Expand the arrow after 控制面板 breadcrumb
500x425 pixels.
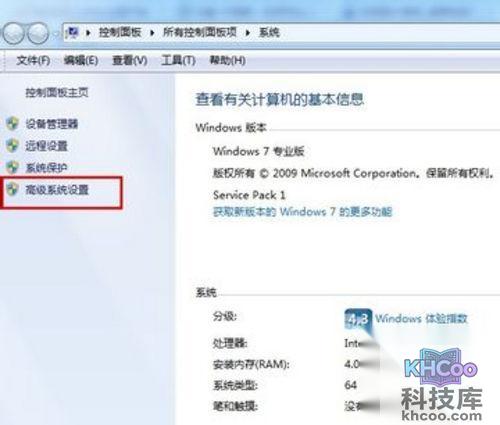point(152,33)
